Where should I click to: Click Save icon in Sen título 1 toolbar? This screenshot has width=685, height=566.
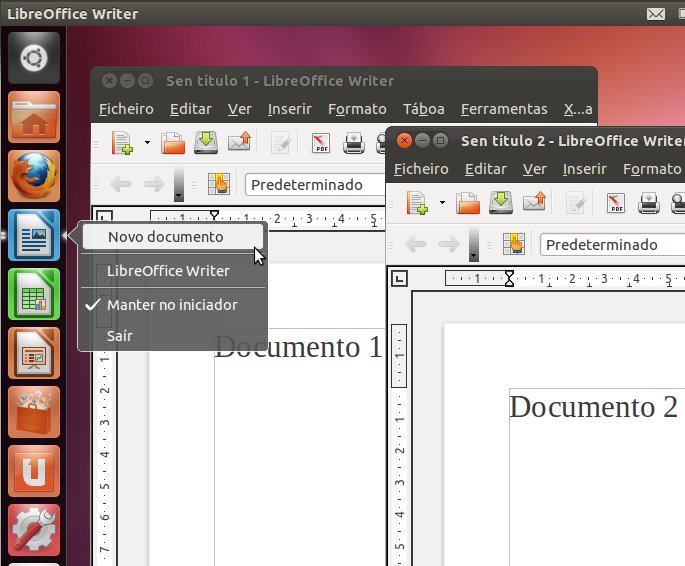click(x=206, y=143)
